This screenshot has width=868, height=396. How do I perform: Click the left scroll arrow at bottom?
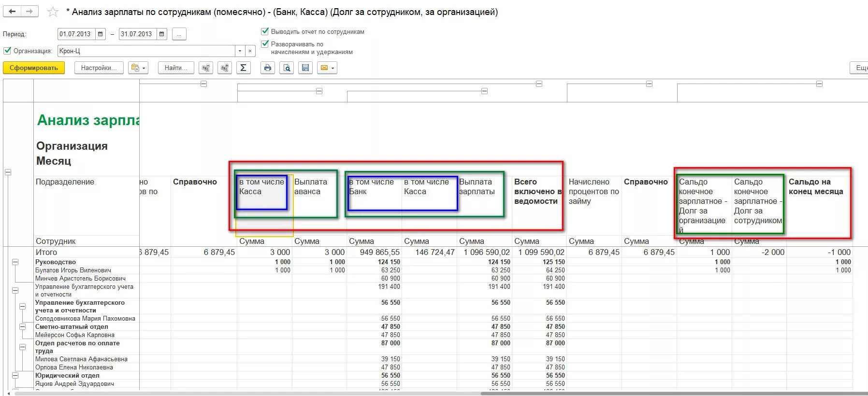(8, 393)
